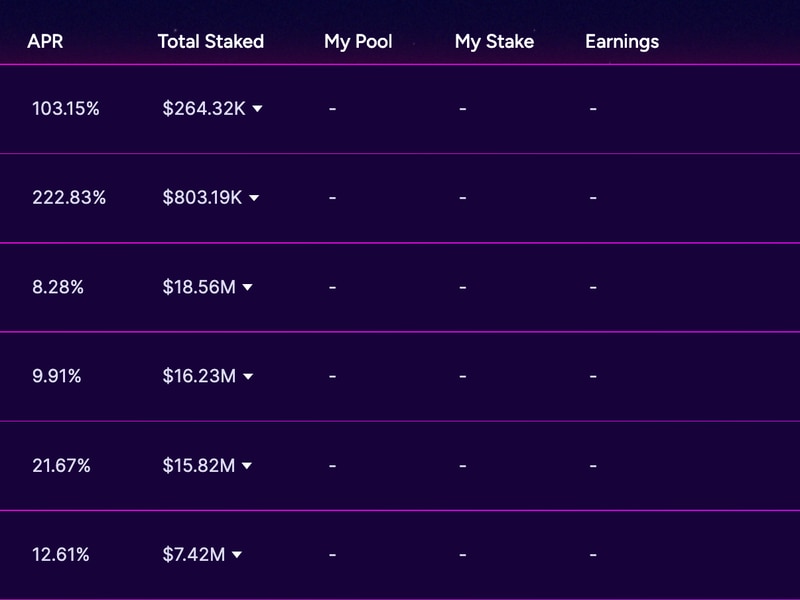Open the $7.42M staked breakdown arrow
The width and height of the screenshot is (800, 600).
tap(237, 555)
